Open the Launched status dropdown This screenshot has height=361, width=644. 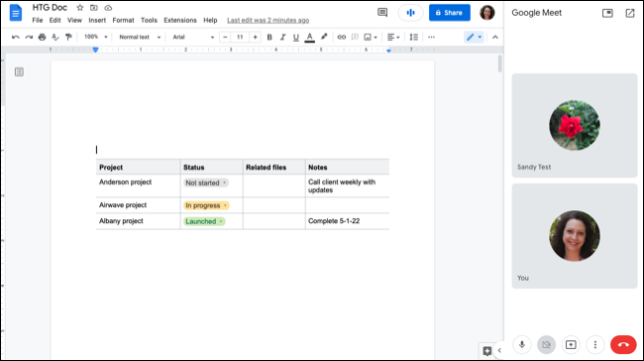pyautogui.click(x=204, y=221)
